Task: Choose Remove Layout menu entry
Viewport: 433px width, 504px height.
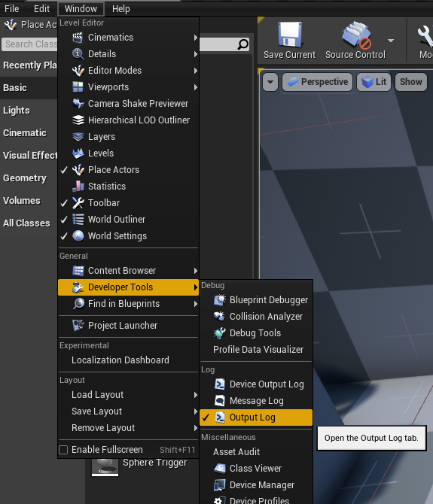Action: (x=128, y=428)
